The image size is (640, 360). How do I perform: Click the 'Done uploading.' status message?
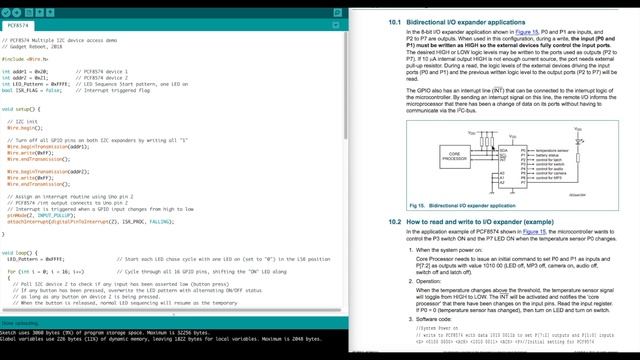pyautogui.click(x=20, y=323)
